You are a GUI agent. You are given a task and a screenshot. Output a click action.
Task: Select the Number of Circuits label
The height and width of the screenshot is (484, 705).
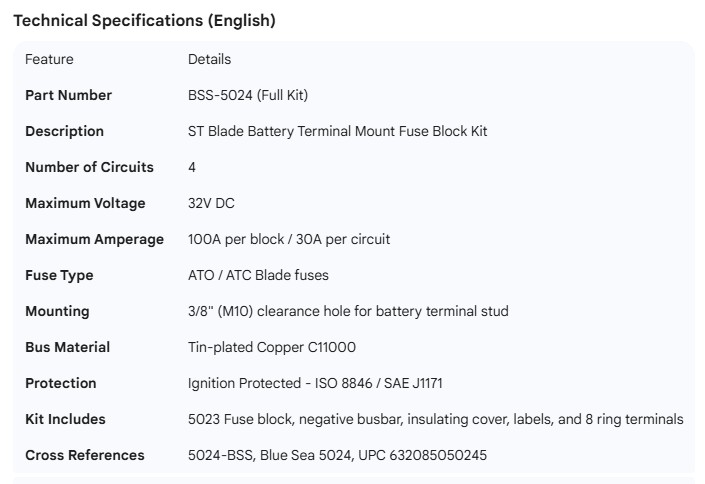click(x=89, y=167)
